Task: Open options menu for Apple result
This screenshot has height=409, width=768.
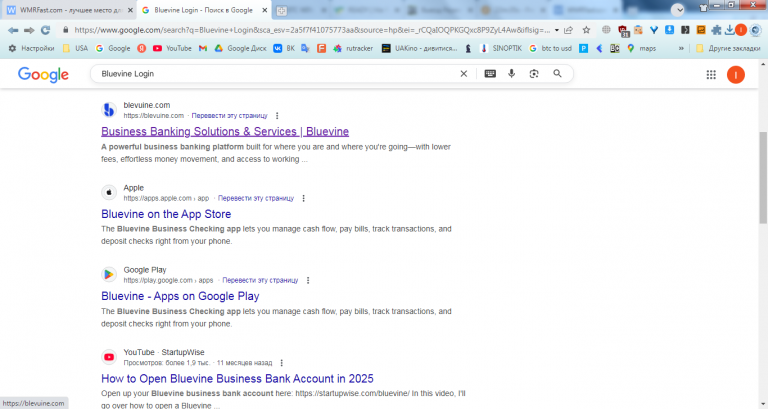Action: pos(304,198)
